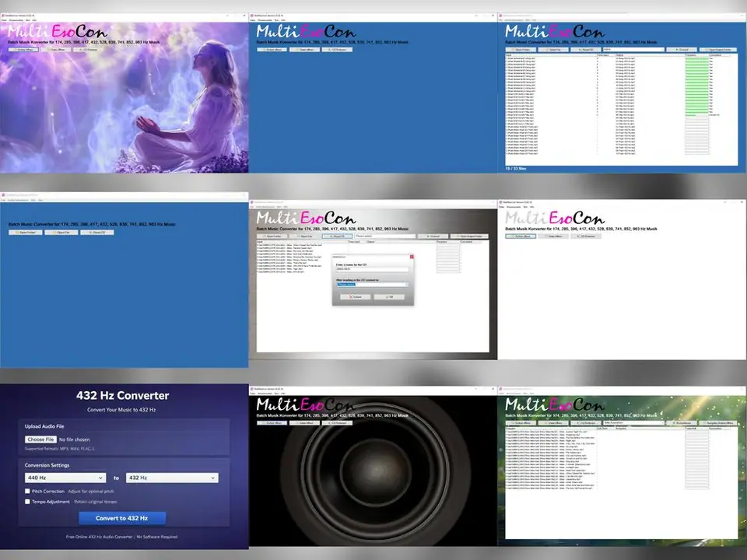Image resolution: width=747 pixels, height=560 pixels.
Task: Click Choose File in 432 Hz Converter
Action: point(40,439)
